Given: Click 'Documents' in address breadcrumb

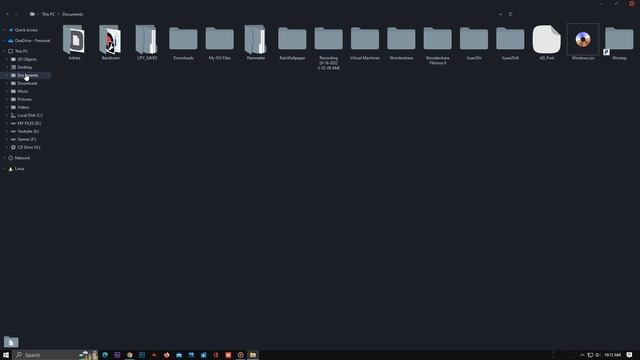Looking at the screenshot, I should click(x=73, y=14).
